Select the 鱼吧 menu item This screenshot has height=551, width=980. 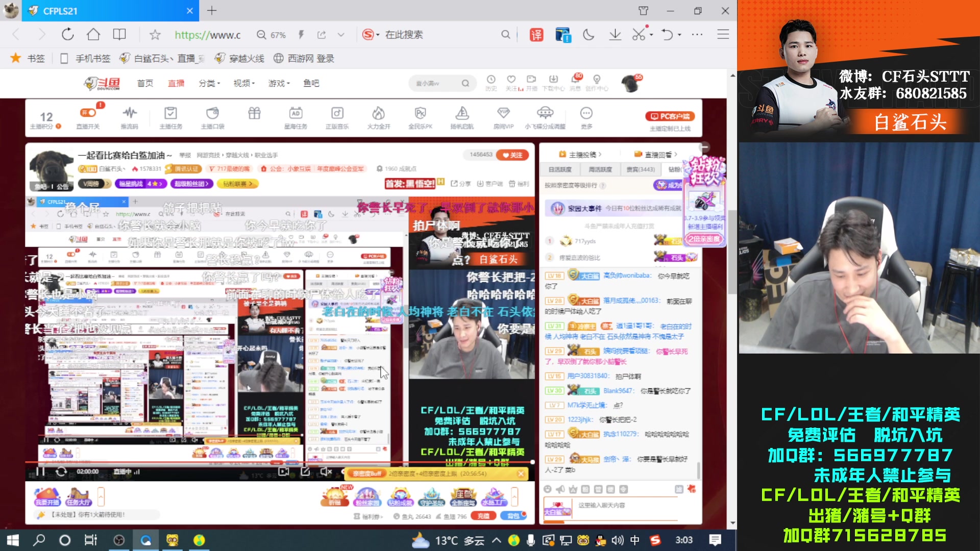tap(311, 83)
